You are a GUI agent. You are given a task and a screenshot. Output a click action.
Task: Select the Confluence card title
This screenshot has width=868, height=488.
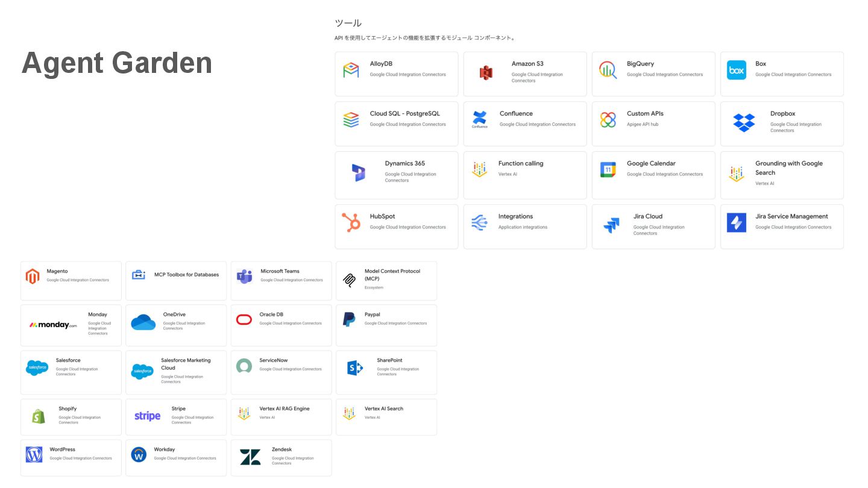516,113
